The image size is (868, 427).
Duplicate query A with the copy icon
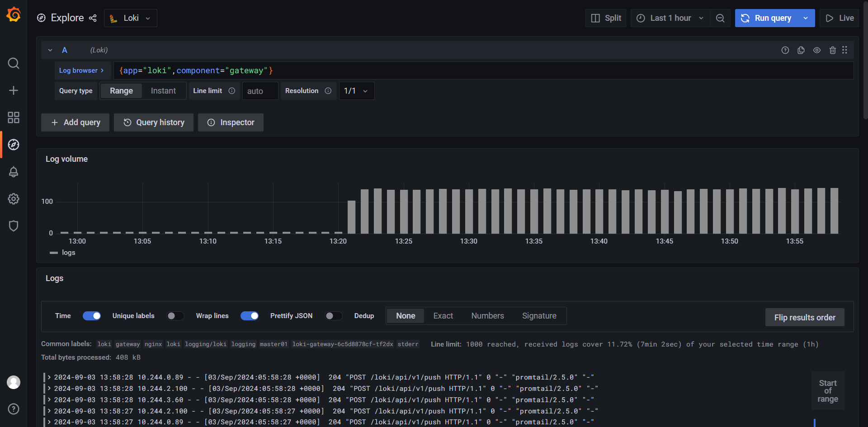801,50
